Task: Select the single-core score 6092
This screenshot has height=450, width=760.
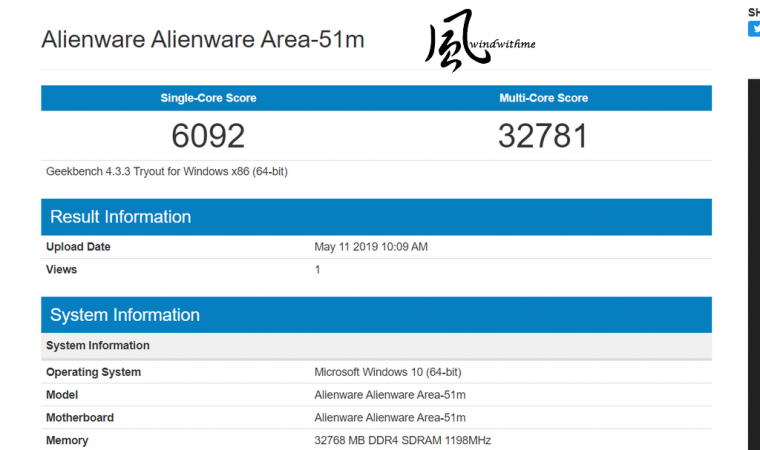Action: click(208, 136)
